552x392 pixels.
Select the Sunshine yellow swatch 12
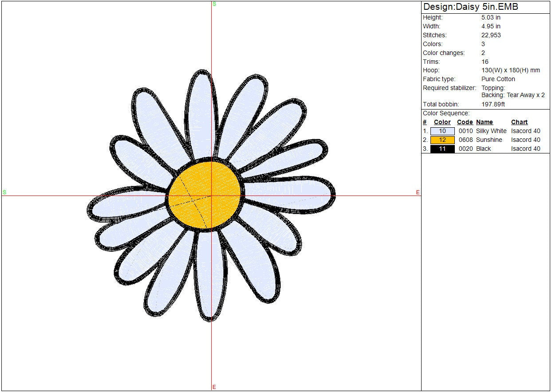(442, 140)
